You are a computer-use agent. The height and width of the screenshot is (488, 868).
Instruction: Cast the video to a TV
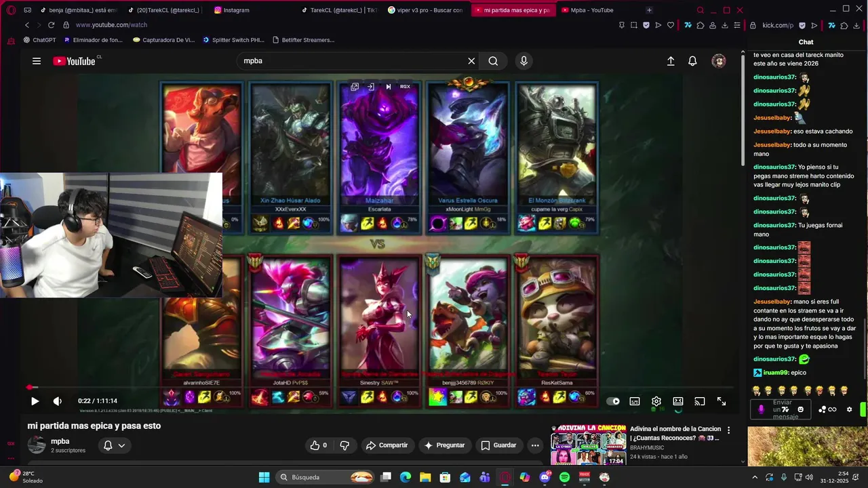click(700, 401)
